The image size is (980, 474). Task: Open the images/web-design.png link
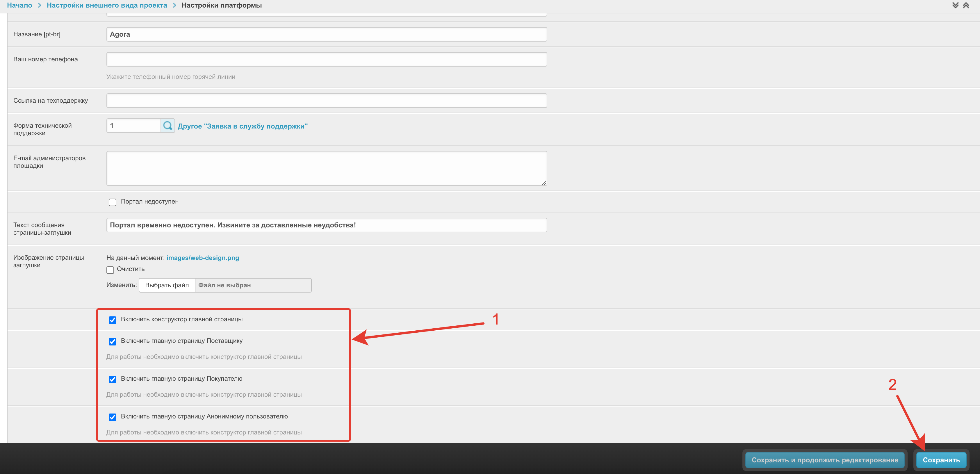pos(202,258)
